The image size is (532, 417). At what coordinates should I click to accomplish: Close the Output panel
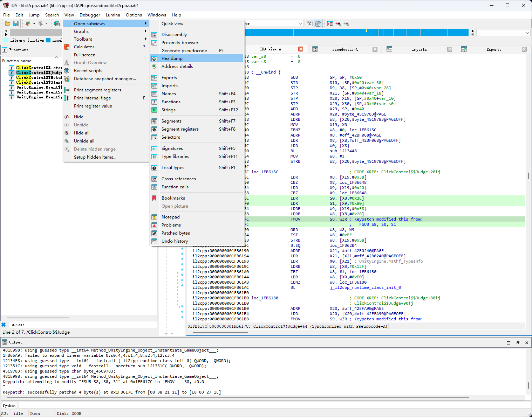pos(526,343)
